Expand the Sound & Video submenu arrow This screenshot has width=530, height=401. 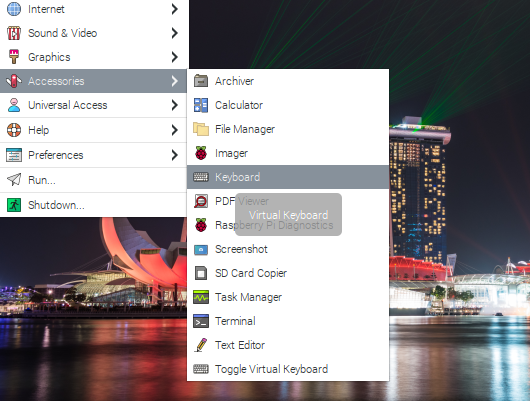[x=174, y=33]
